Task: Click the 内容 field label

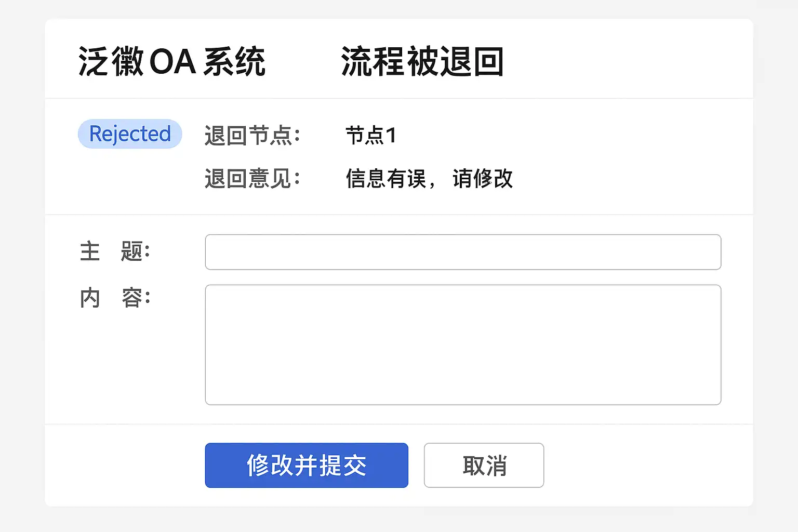Action: point(115,298)
